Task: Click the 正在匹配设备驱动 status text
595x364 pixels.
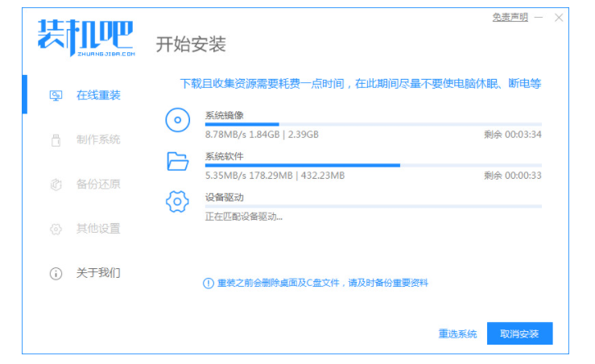Action: pyautogui.click(x=244, y=217)
